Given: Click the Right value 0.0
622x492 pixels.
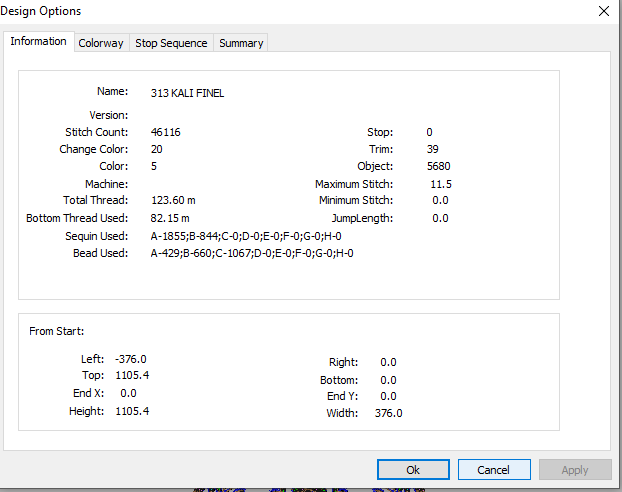Looking at the screenshot, I should [x=388, y=362].
